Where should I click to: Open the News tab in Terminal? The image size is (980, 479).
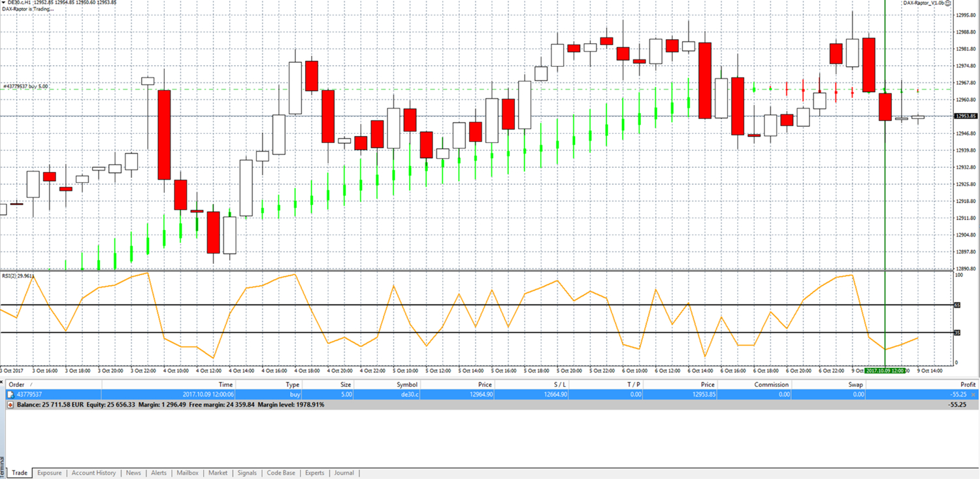(133, 473)
